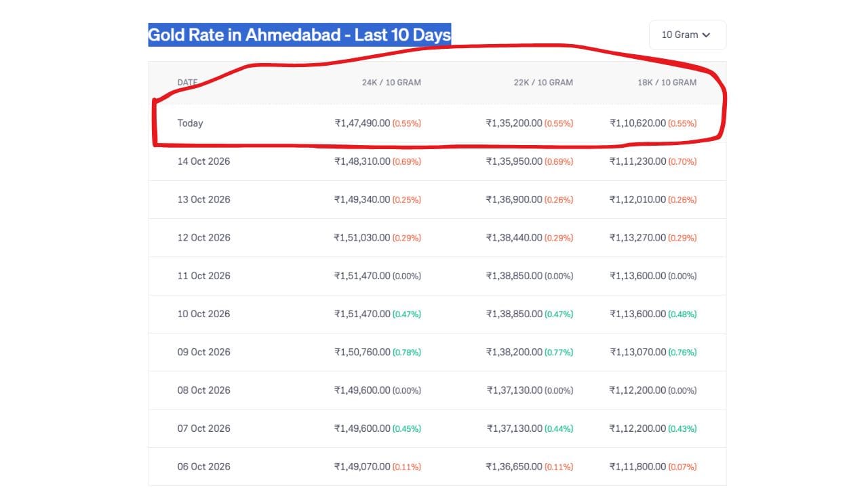Click 18K price ₹1,11,230.00

[x=638, y=161]
